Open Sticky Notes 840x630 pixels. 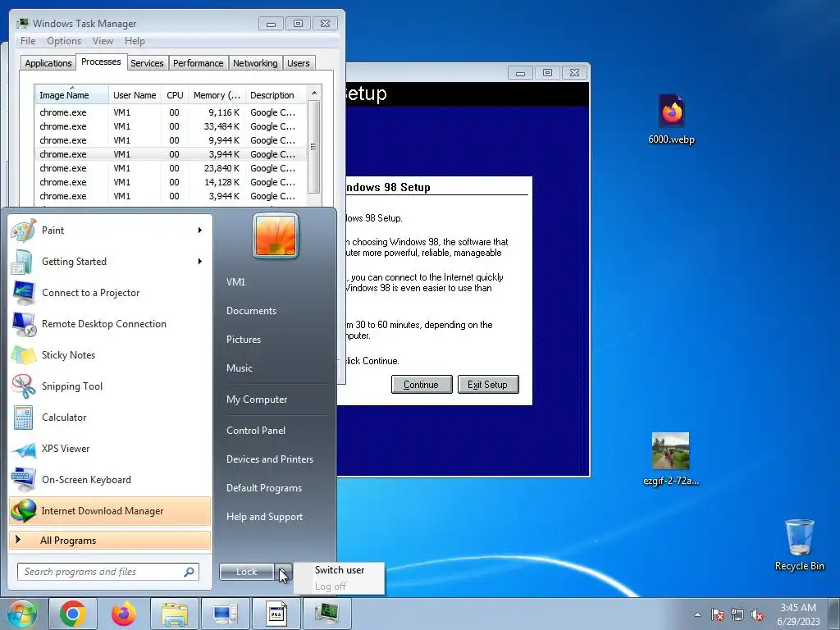coord(110,354)
